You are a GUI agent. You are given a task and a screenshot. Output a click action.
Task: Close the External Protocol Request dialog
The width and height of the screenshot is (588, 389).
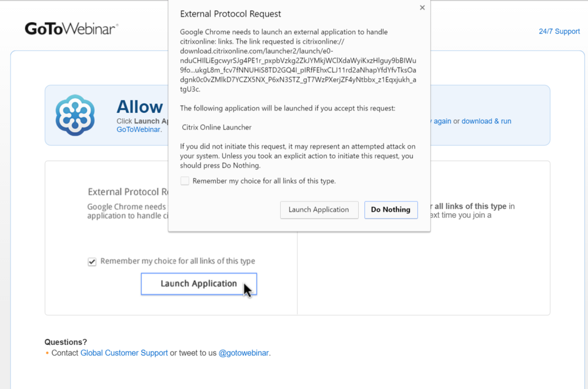coord(422,8)
